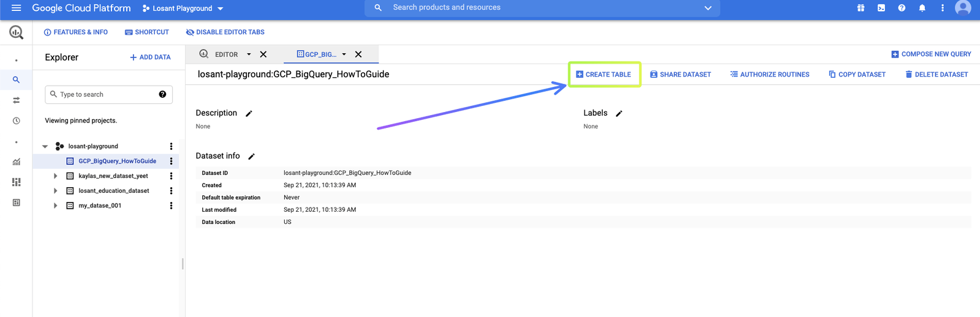Select losant_education_dataset in tree

[x=113, y=191]
